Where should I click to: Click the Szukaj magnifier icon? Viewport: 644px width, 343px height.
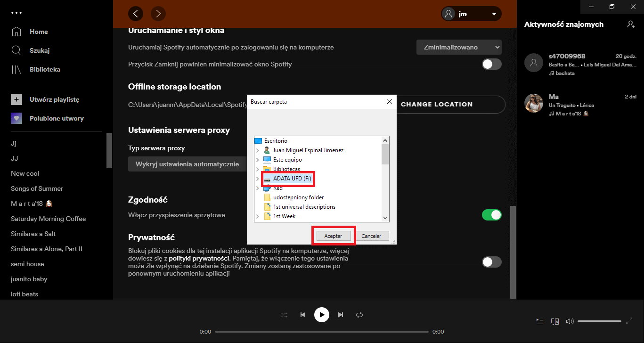coord(16,50)
